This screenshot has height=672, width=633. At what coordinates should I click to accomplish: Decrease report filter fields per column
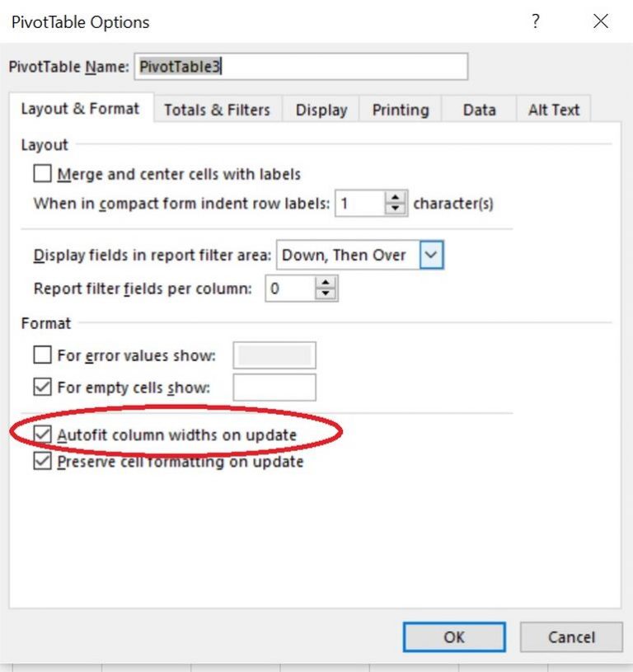[x=327, y=295]
